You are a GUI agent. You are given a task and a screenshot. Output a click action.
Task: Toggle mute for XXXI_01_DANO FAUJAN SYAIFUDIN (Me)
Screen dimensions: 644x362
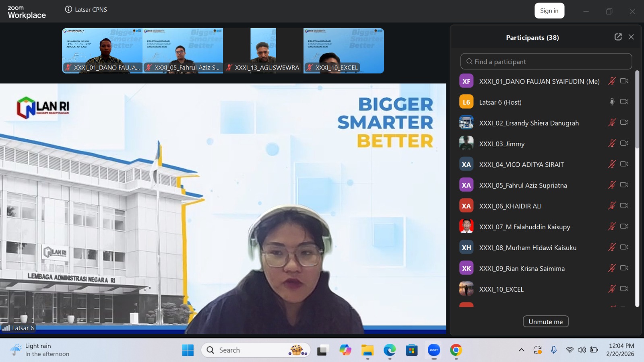tap(612, 81)
